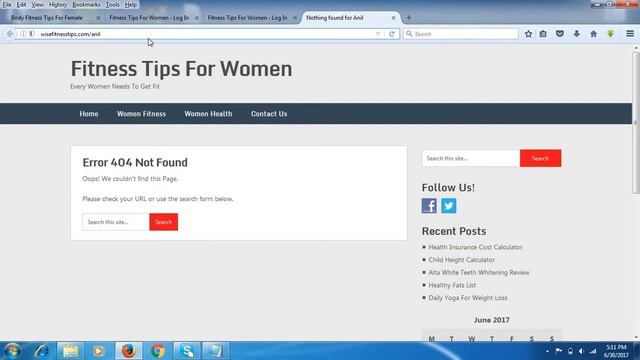Open the media player taskbar icon
This screenshot has width=640, height=360.
tap(98, 351)
